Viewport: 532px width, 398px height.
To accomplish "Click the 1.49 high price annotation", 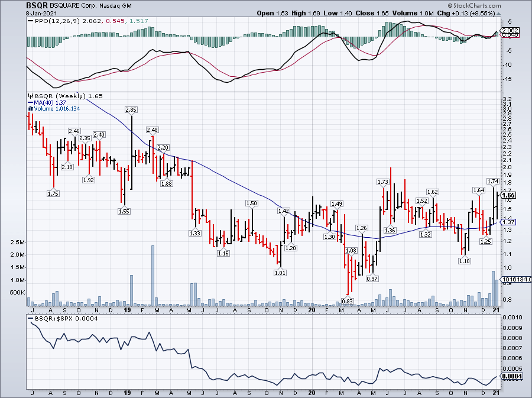I will (337, 204).
